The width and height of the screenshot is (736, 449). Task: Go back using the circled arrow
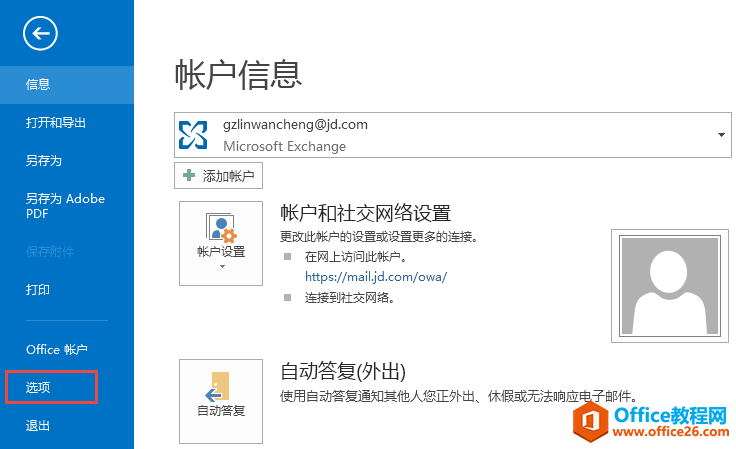click(x=40, y=33)
